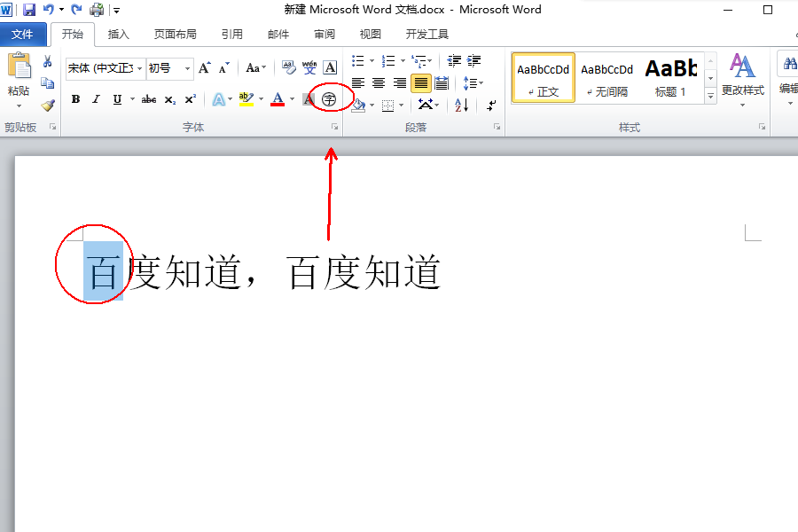798x532 pixels.
Task: Open the underline style dropdown arrow
Action: click(132, 99)
